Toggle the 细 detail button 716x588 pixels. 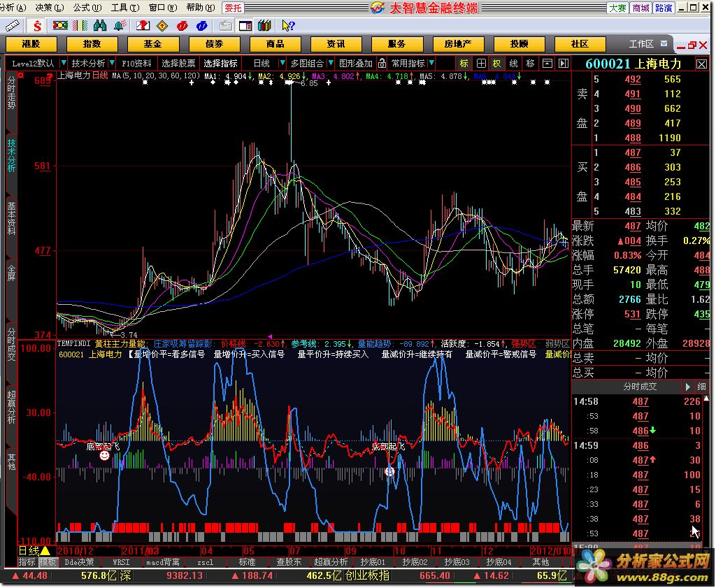pyautogui.click(x=701, y=387)
